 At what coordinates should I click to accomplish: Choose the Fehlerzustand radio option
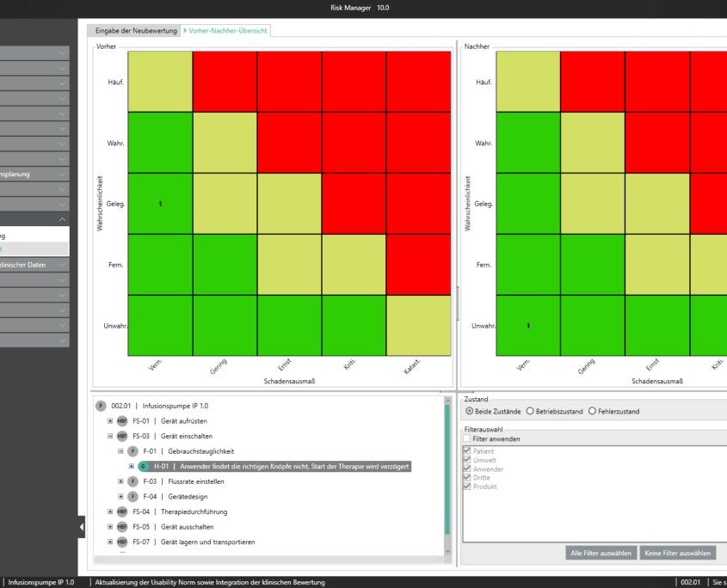coord(592,412)
